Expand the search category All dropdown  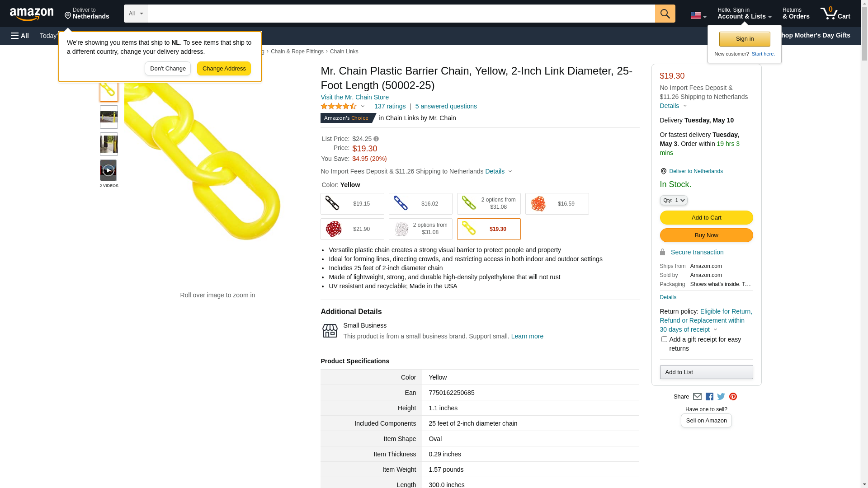click(x=135, y=14)
